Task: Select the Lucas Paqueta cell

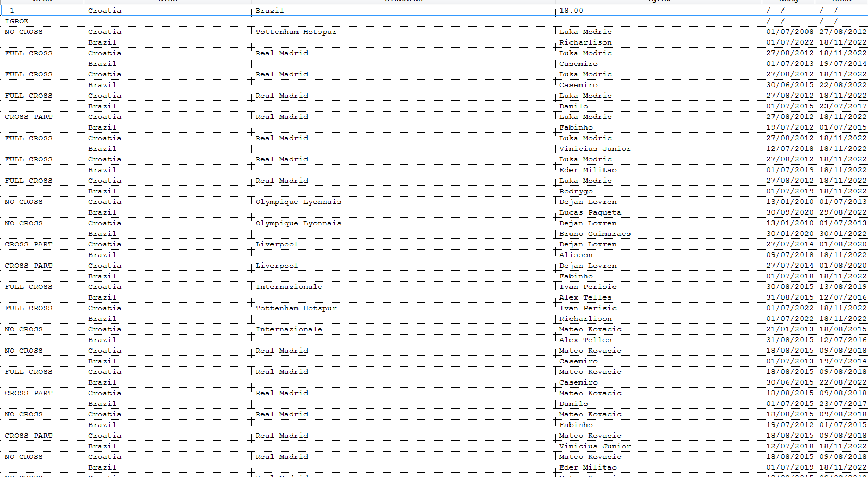Action: pos(590,212)
